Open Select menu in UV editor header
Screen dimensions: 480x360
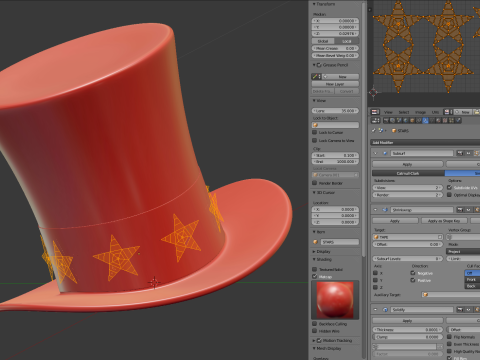pos(404,112)
